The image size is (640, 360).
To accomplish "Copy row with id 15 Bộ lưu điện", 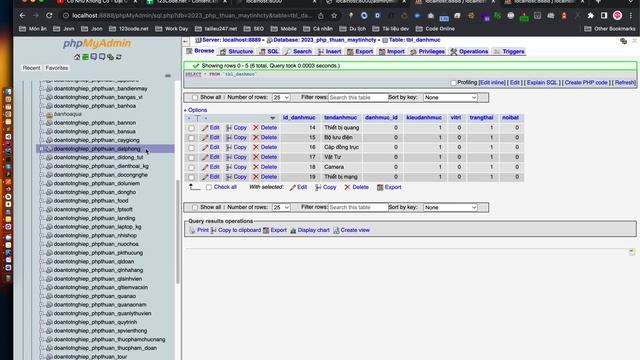I will pyautogui.click(x=236, y=138).
